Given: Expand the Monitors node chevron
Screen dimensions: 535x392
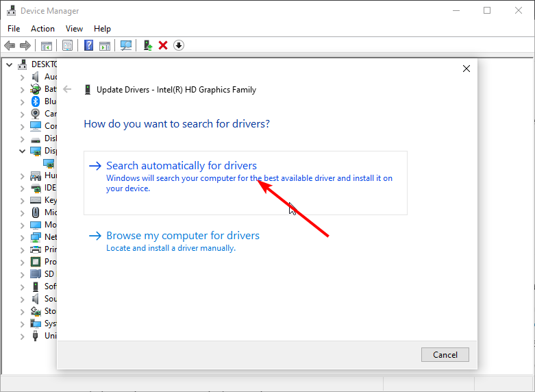Looking at the screenshot, I should pos(22,225).
